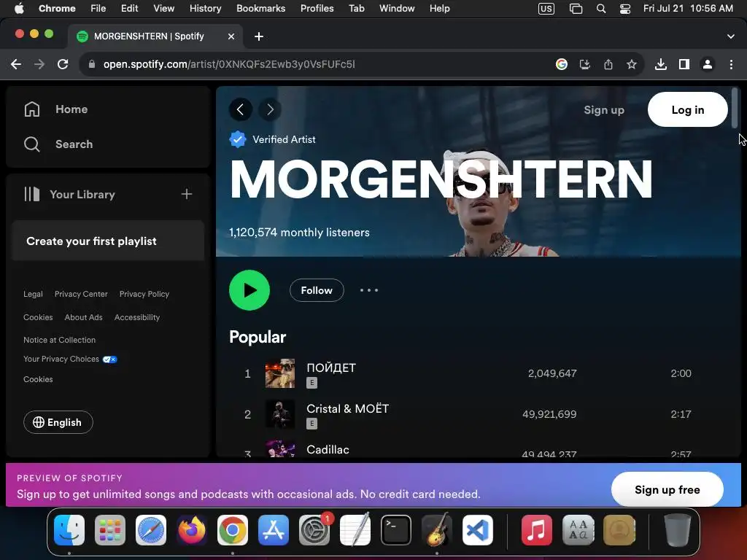747x560 pixels.
Task: Open the Legal link
Action: click(33, 295)
